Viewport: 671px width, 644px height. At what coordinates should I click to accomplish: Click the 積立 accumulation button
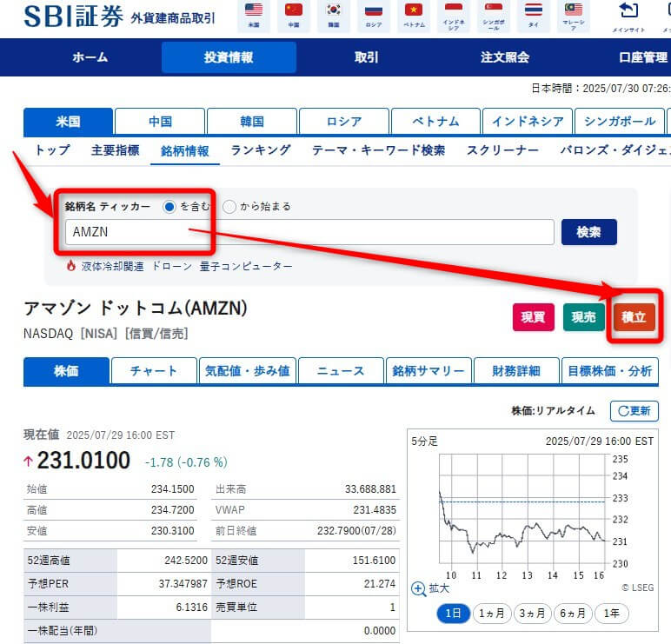coord(634,317)
